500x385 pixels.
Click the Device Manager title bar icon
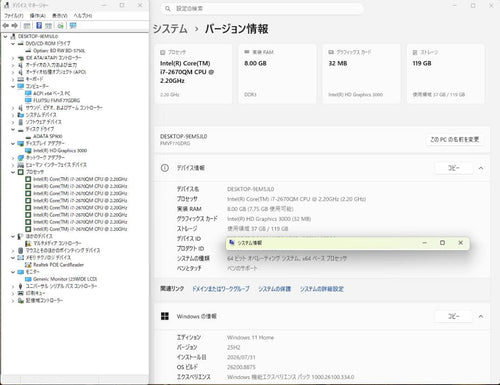(6, 5)
